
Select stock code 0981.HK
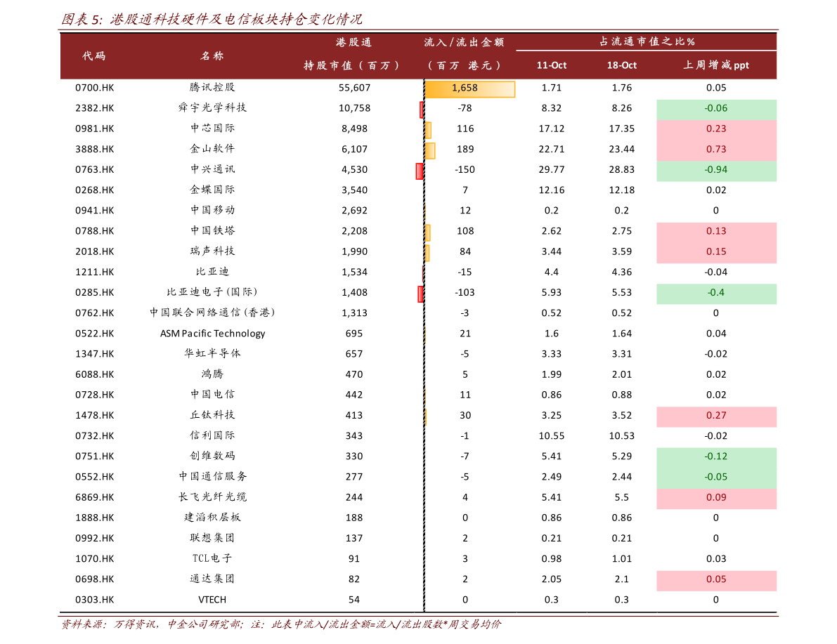[94, 129]
